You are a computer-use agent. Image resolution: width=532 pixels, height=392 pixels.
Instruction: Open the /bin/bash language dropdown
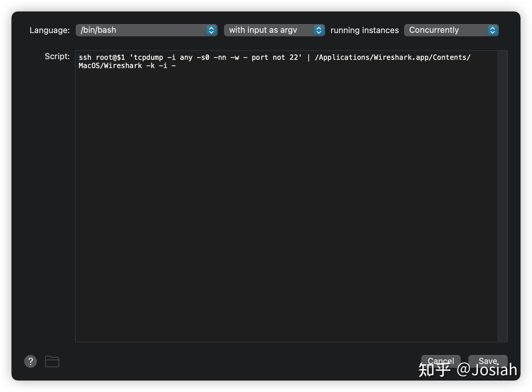(x=146, y=30)
